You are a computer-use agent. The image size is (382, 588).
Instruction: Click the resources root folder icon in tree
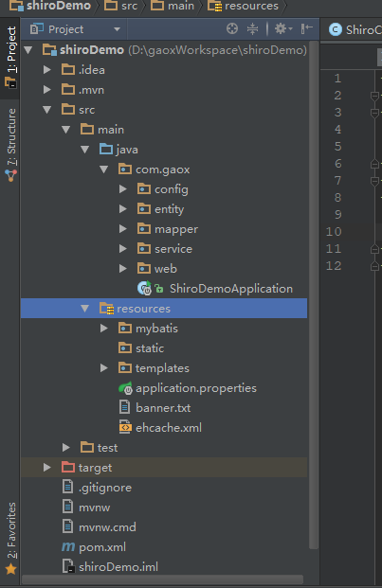click(106, 309)
